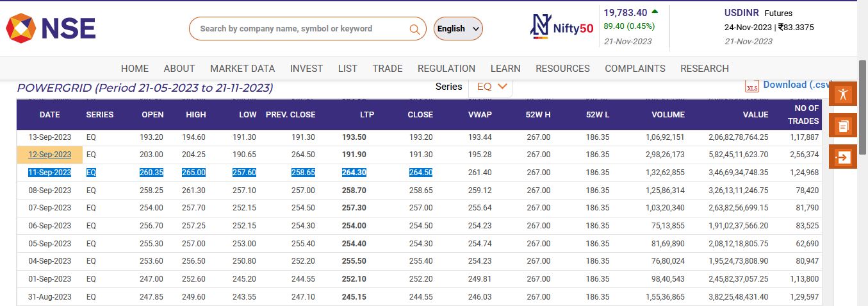Click the XLS download icon

point(752,86)
